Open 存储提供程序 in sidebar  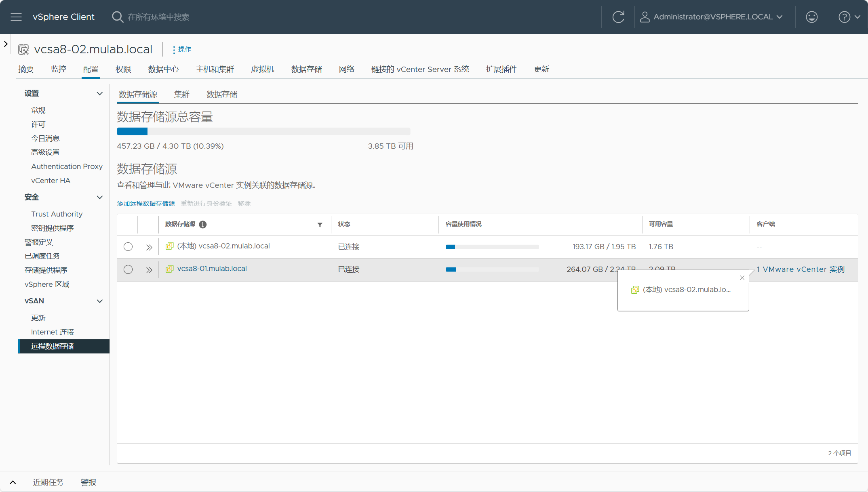point(46,270)
